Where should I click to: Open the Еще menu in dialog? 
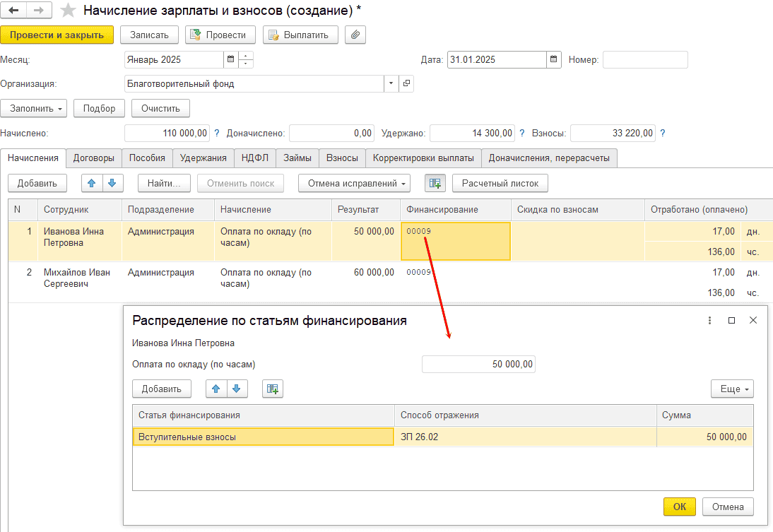[x=732, y=389]
